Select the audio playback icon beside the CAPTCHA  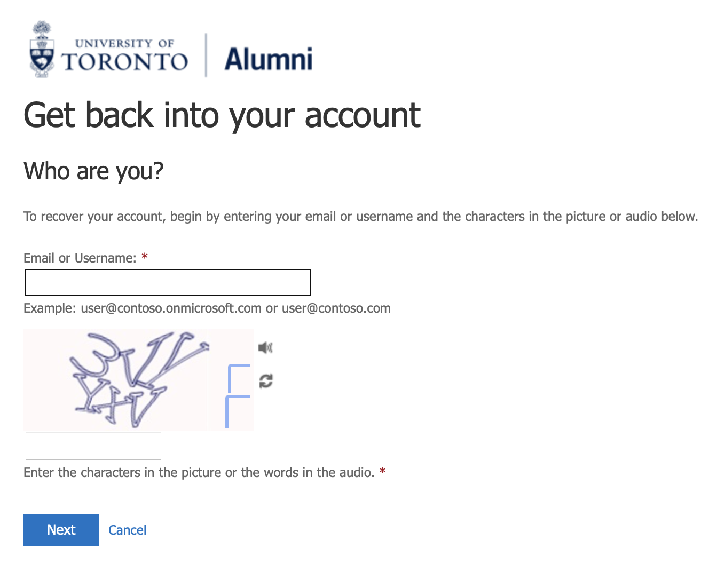coord(265,347)
